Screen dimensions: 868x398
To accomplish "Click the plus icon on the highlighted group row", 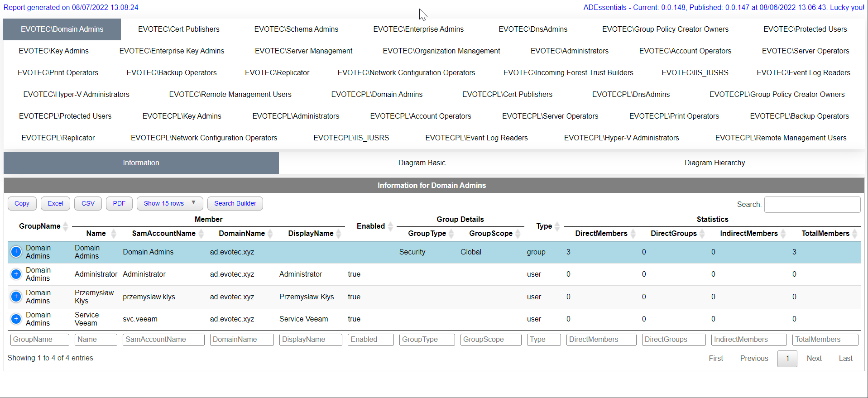I will coord(16,252).
